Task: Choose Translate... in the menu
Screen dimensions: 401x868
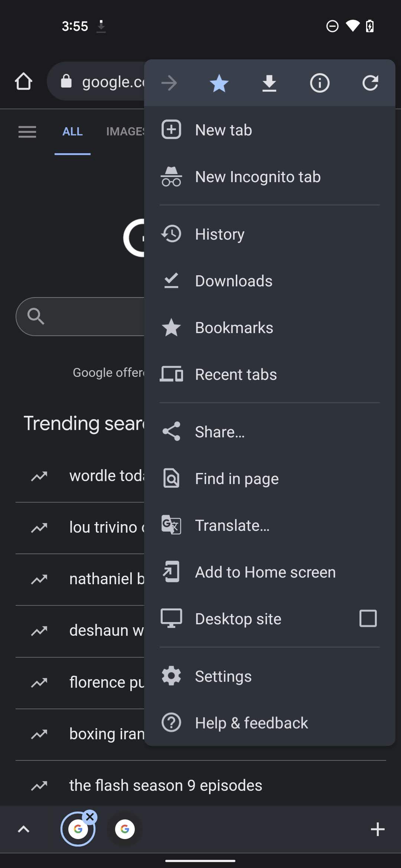Action: tap(270, 526)
